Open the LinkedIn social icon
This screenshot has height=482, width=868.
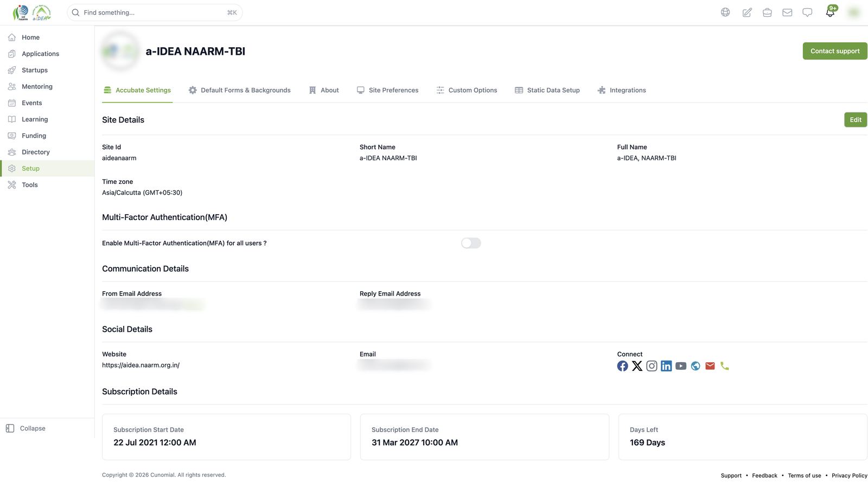(666, 366)
